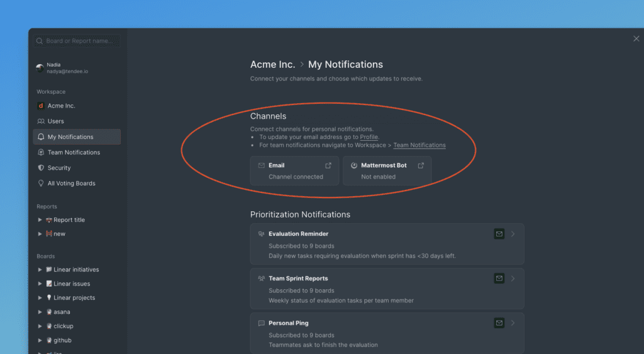Screen dimensions: 644x354
Task: Expand the Report title tree item
Action: tap(40, 220)
